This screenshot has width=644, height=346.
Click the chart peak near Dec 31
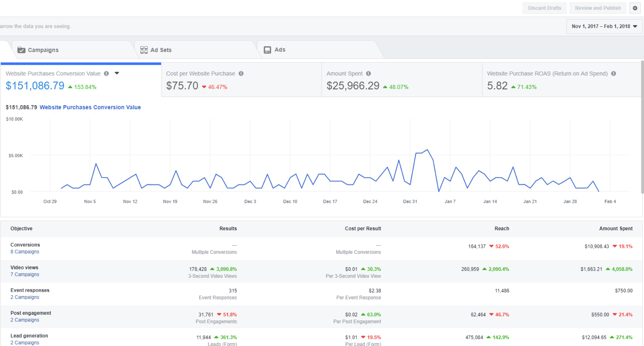(x=427, y=150)
